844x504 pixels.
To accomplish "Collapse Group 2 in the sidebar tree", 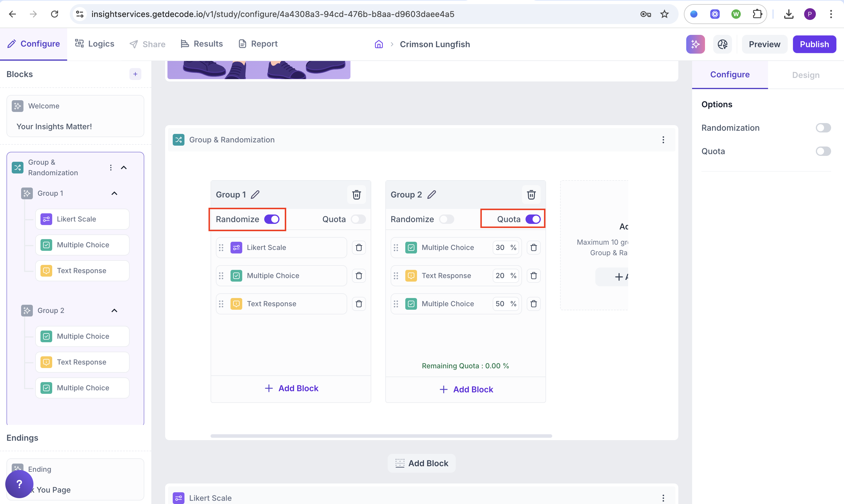I will coord(114,310).
